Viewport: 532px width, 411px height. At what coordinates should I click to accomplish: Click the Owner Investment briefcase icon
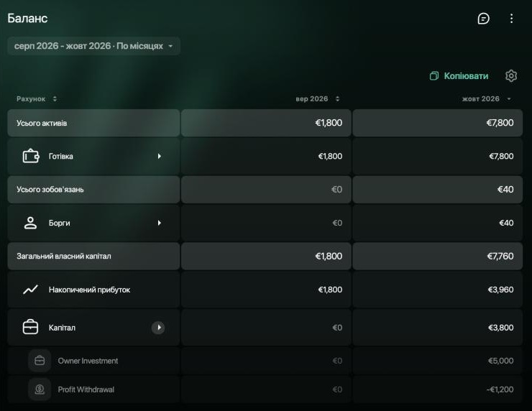coord(40,361)
